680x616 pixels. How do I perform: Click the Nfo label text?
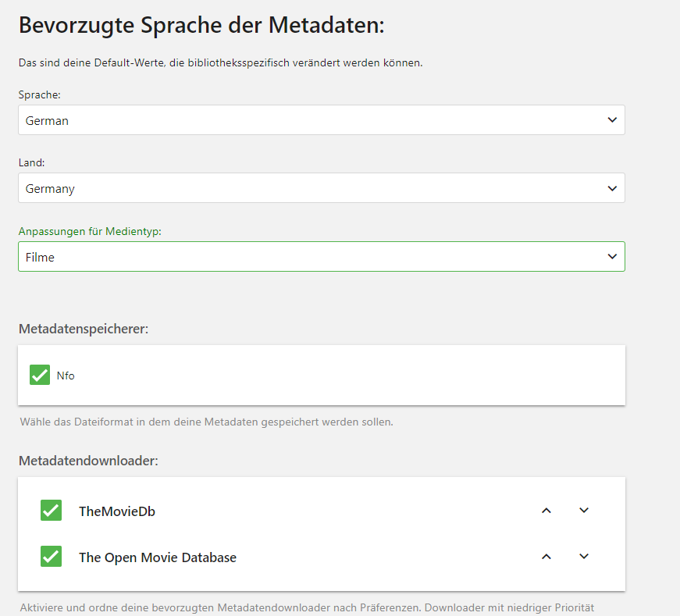66,376
